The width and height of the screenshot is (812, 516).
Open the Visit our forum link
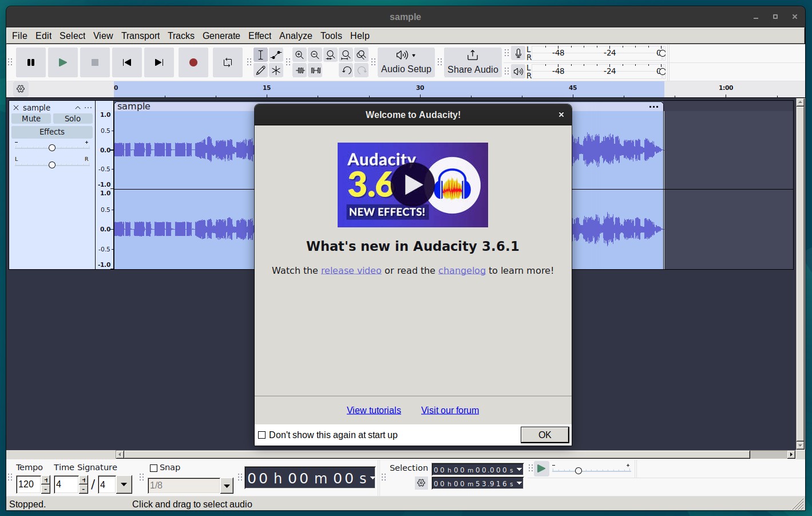pyautogui.click(x=450, y=410)
